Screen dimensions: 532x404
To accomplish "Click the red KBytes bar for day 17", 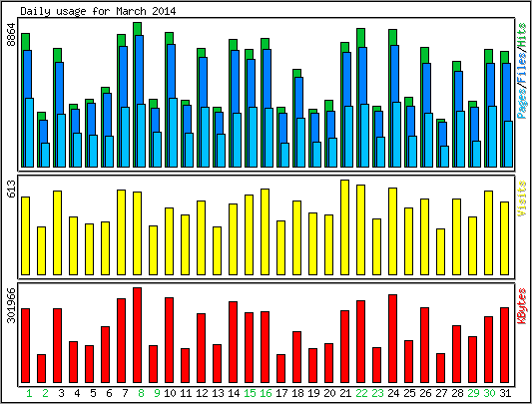I will tap(280, 368).
